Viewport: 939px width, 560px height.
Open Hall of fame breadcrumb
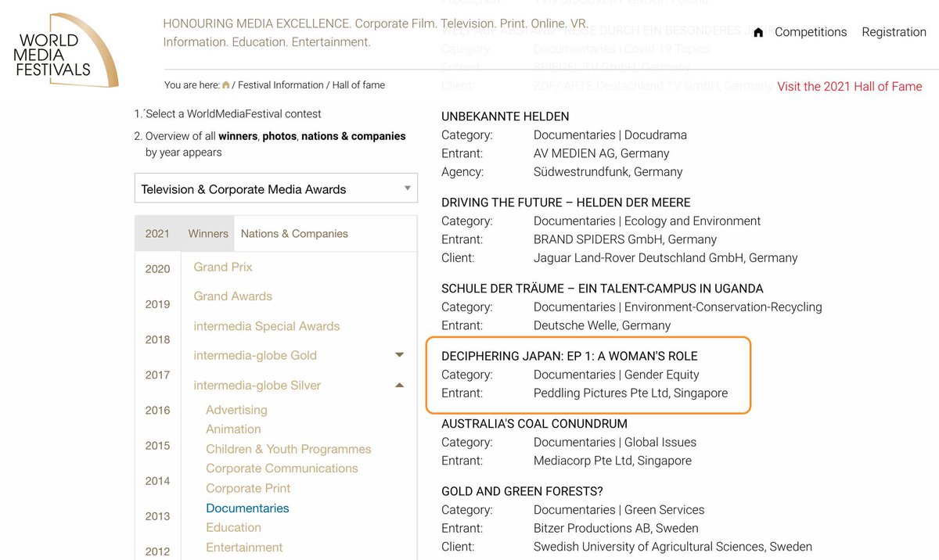coord(358,85)
